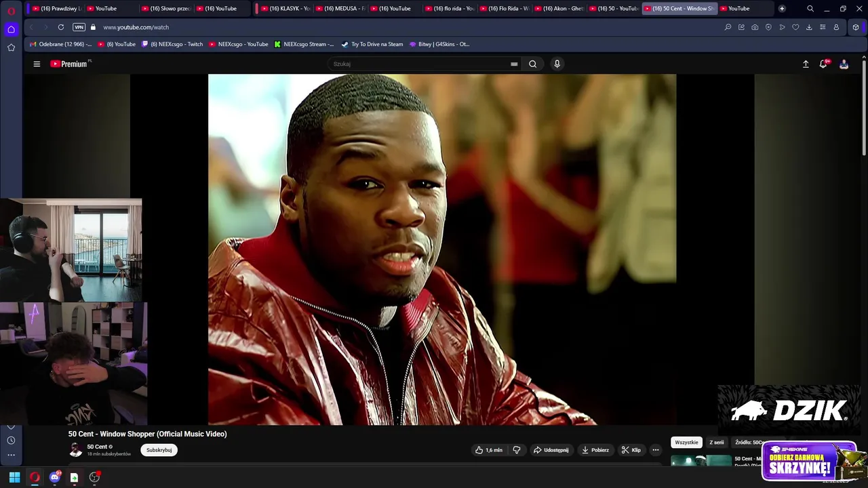This screenshot has height=488, width=868.
Task: Open '(6) NEEXcsgo - Twitch' bookmark
Action: 172,44
